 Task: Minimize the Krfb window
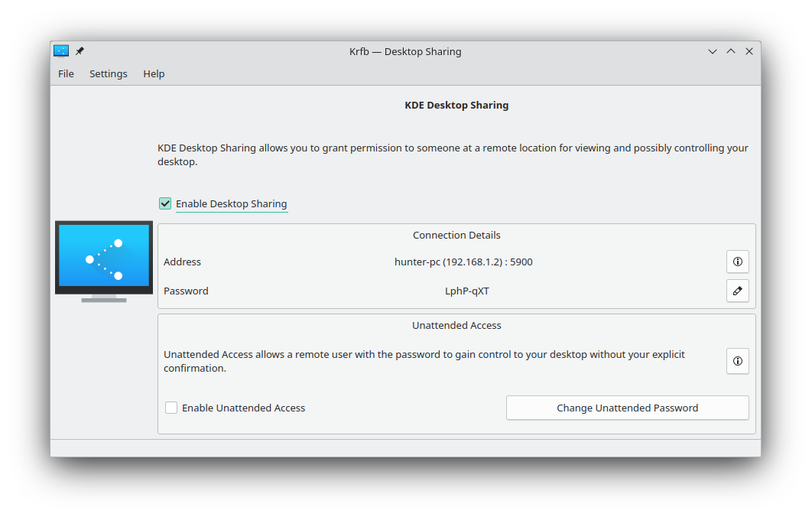[713, 52]
